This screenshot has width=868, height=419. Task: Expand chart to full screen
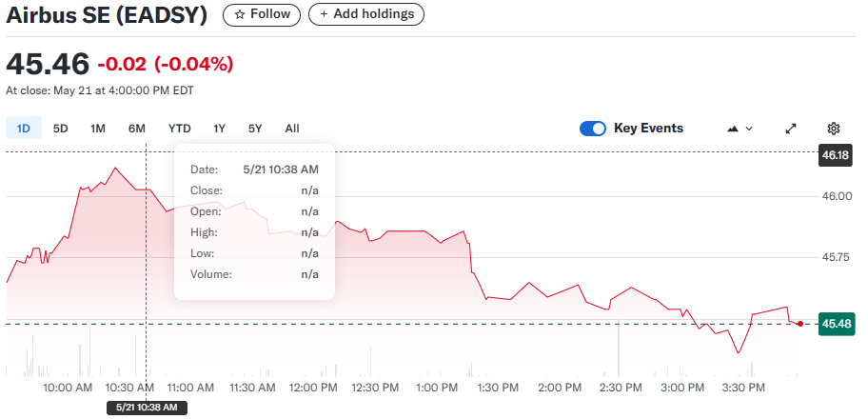coord(791,129)
